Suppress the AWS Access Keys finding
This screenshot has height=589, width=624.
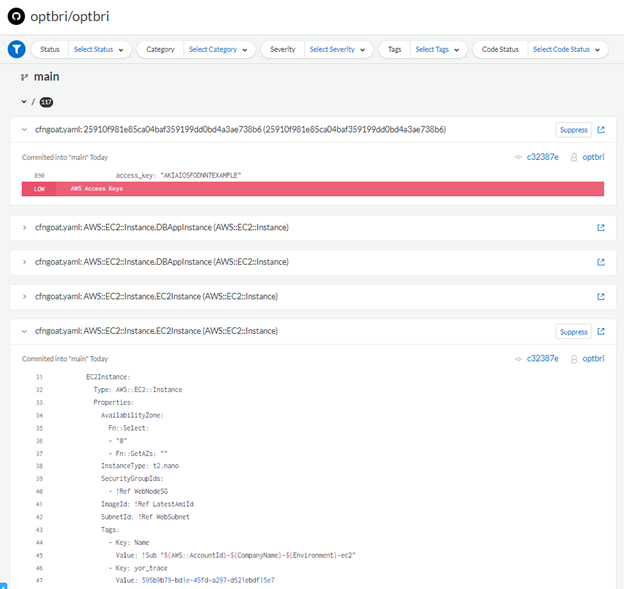573,130
